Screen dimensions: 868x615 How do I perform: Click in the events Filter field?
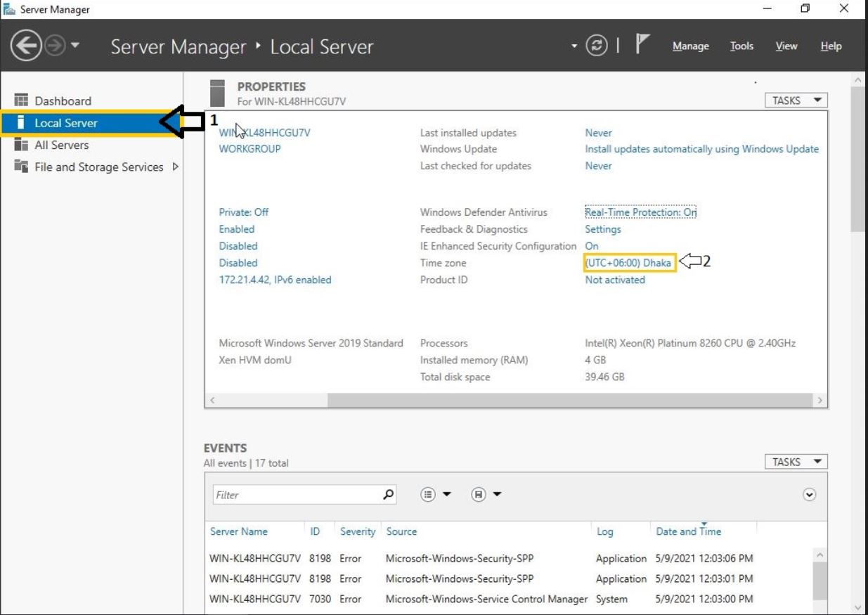pos(296,495)
